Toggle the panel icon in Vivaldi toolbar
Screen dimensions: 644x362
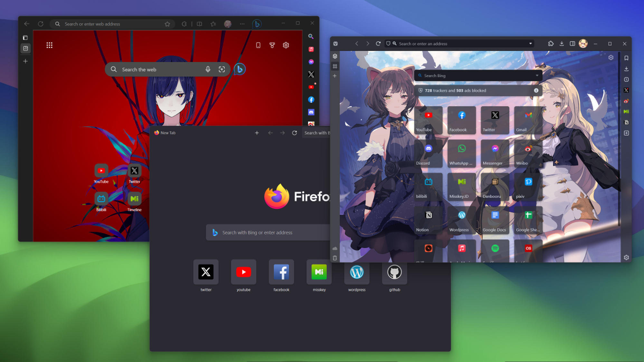(572, 43)
